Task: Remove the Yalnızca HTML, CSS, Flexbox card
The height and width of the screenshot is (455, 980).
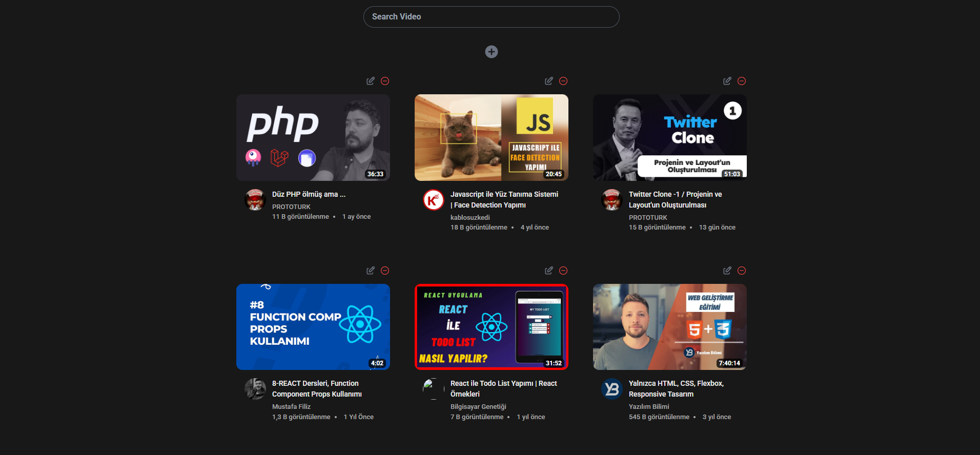Action: click(742, 271)
